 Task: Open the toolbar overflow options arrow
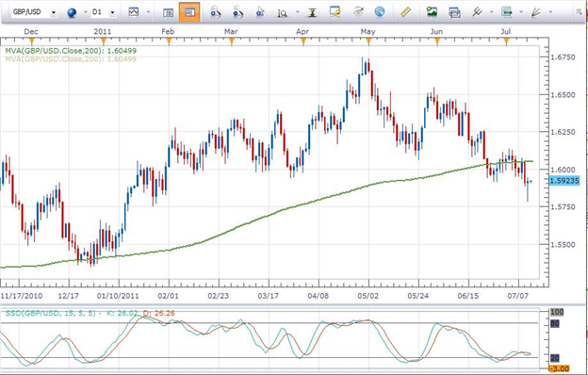point(579,12)
